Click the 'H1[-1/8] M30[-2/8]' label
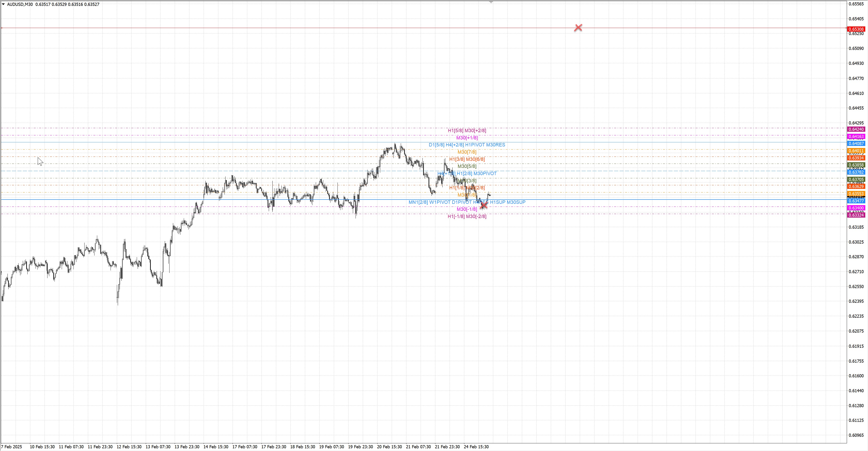868x451 pixels. [467, 216]
